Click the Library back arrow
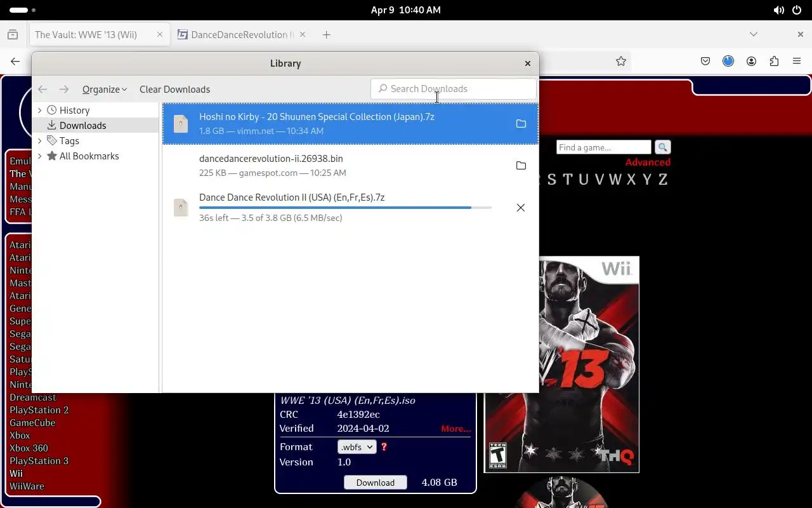Screen dimensions: 812x508 click(x=43, y=90)
